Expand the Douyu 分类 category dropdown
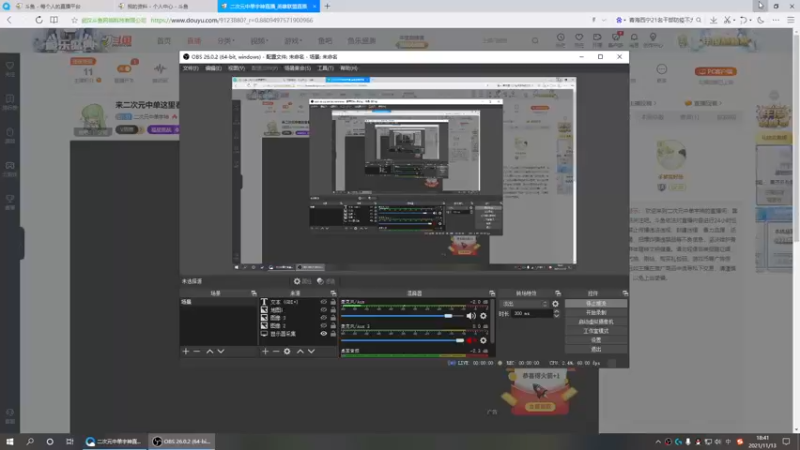 tap(226, 40)
